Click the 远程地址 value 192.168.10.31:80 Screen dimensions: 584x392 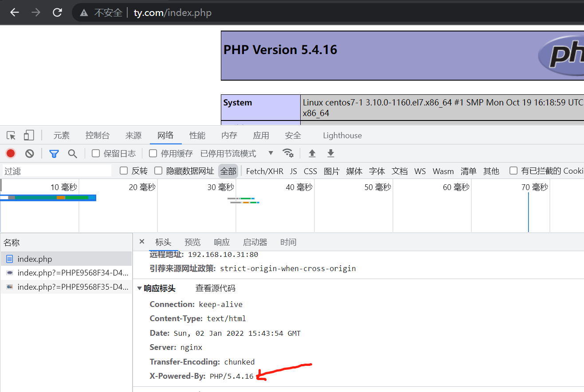[223, 255]
